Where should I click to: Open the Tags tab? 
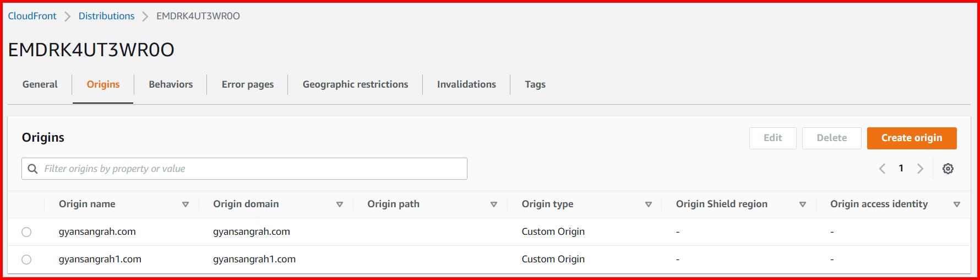pyautogui.click(x=535, y=84)
